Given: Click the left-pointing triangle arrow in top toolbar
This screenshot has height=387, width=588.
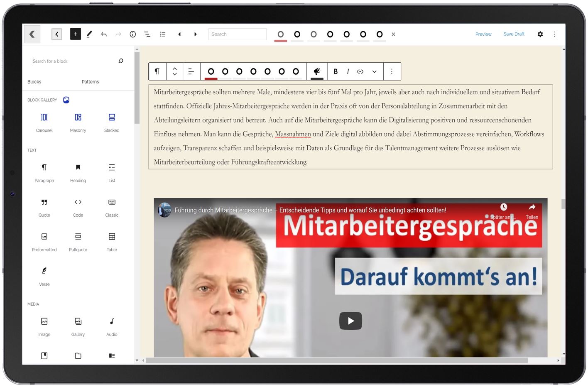Looking at the screenshot, I should point(179,34).
